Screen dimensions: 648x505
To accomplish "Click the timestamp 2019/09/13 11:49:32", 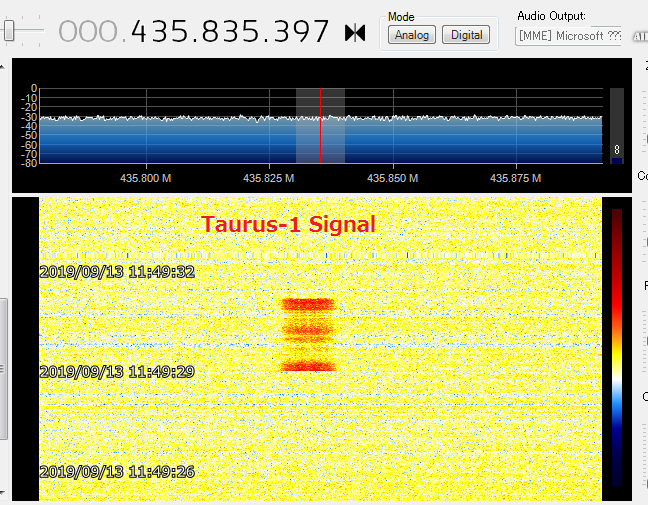I will point(117,272).
